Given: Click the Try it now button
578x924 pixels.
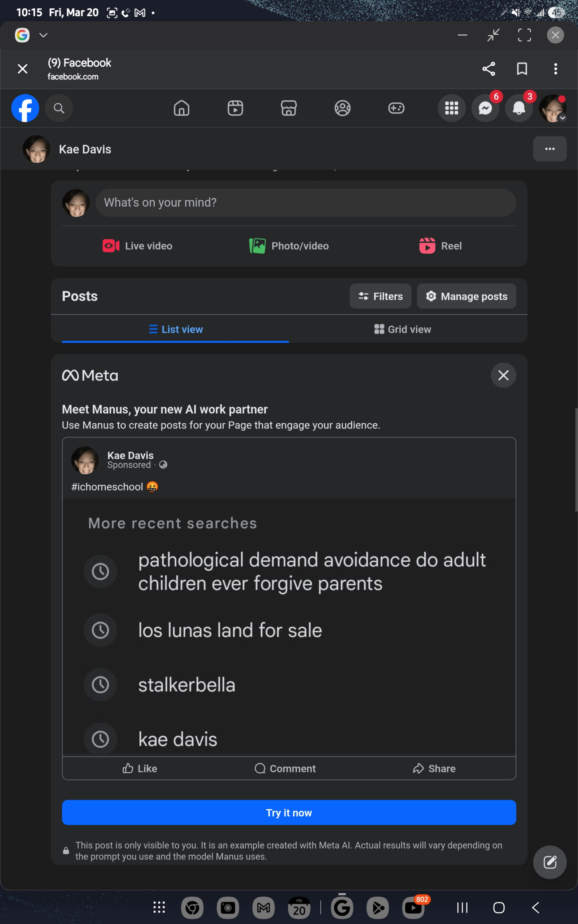Looking at the screenshot, I should pyautogui.click(x=289, y=812).
